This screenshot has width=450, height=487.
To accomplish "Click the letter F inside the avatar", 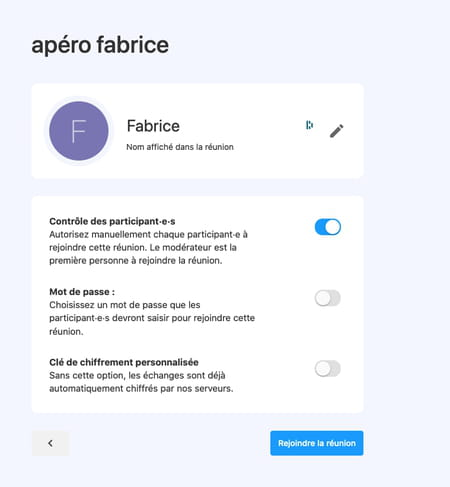I will click(x=79, y=131).
